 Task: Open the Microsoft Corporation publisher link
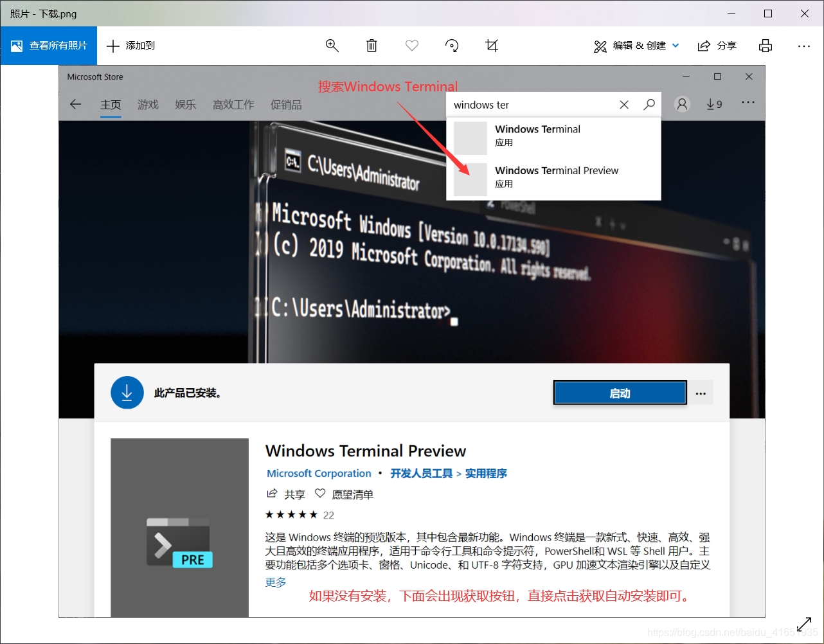pos(319,473)
